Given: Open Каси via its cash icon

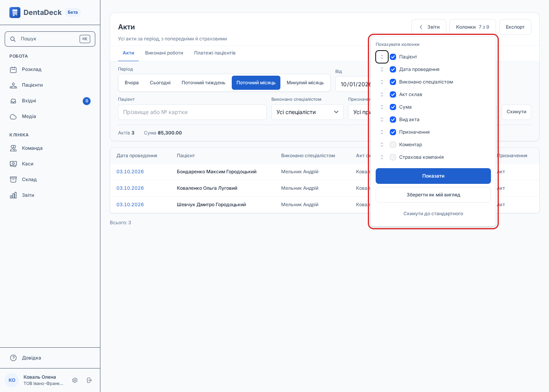Looking at the screenshot, I should [x=13, y=164].
